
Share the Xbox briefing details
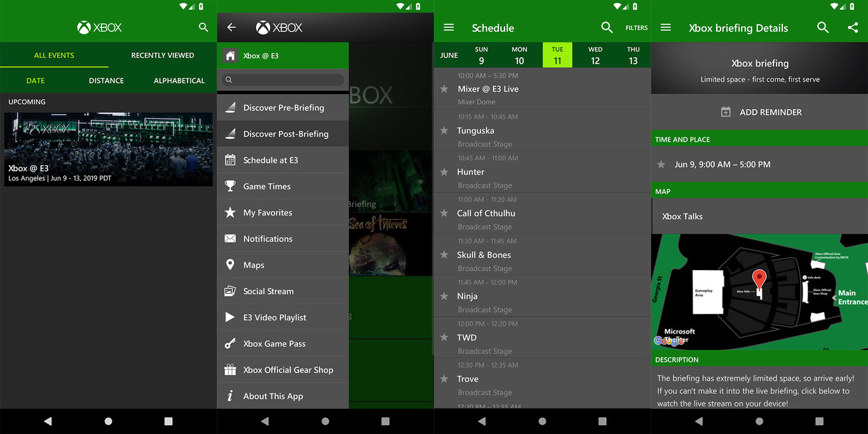854,27
